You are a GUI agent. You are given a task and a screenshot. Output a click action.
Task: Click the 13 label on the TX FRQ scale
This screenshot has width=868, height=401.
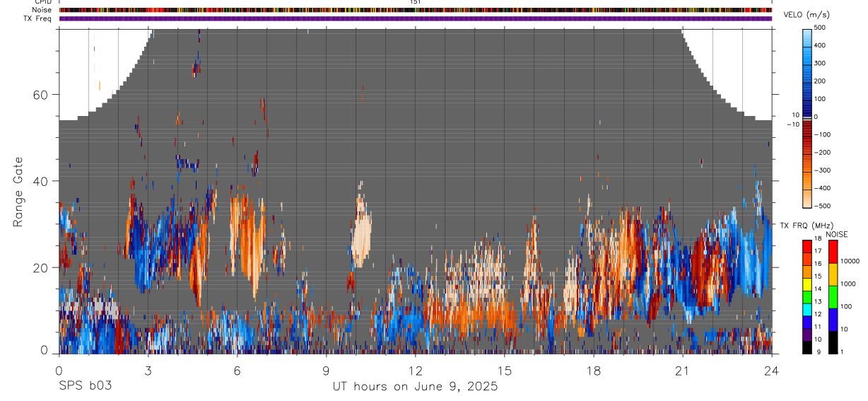819,301
